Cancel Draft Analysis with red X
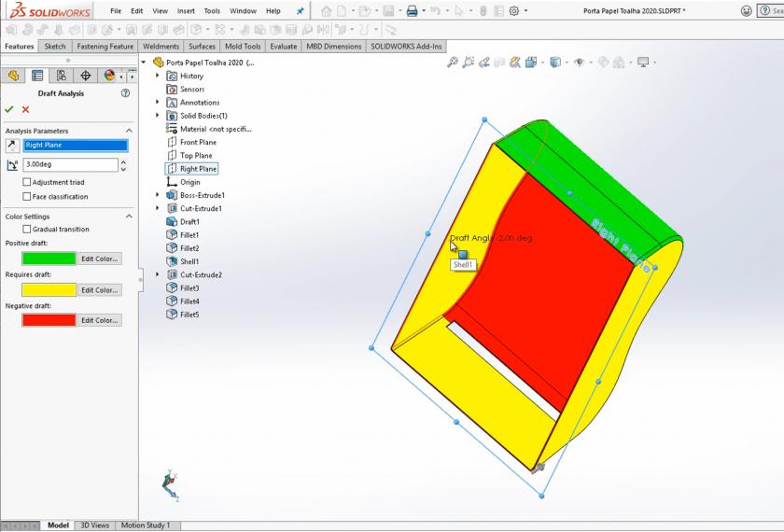This screenshot has width=784, height=532. [25, 110]
